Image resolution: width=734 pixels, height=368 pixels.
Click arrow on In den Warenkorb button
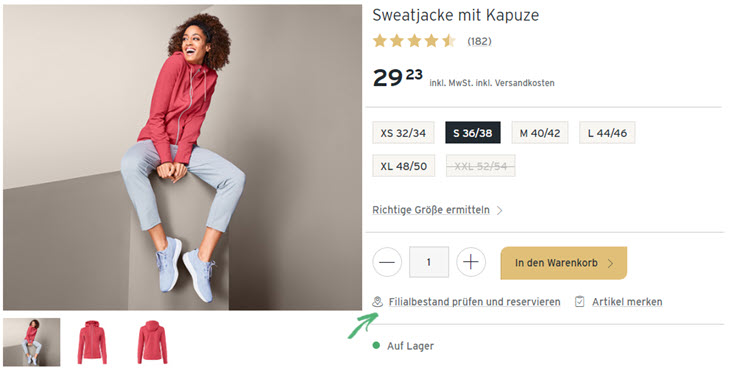[x=610, y=263]
